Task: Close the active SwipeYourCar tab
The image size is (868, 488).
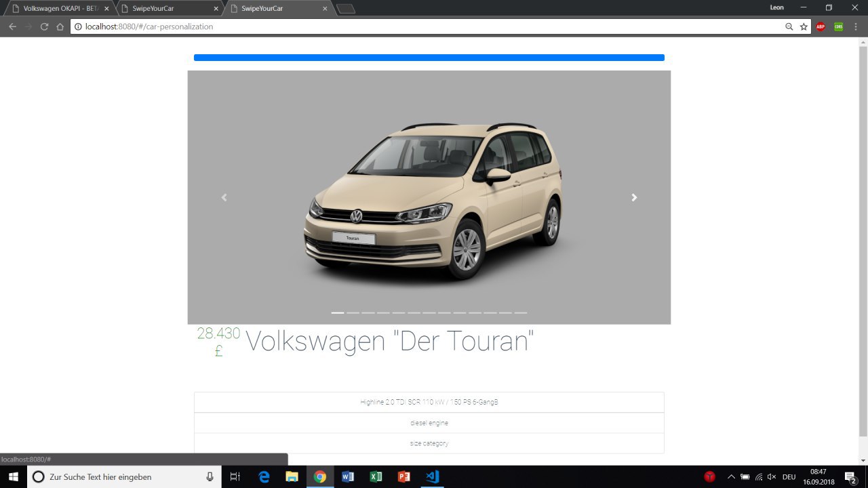Action: pyautogui.click(x=325, y=9)
